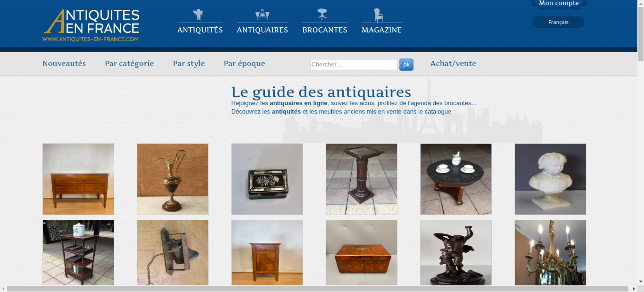Go to the Achat/vente page

coord(453,63)
